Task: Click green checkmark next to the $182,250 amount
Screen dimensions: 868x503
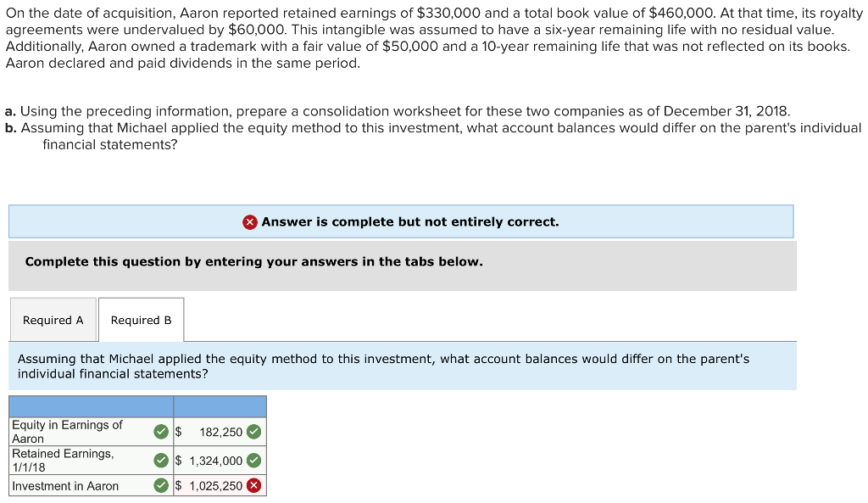Action: tap(253, 431)
